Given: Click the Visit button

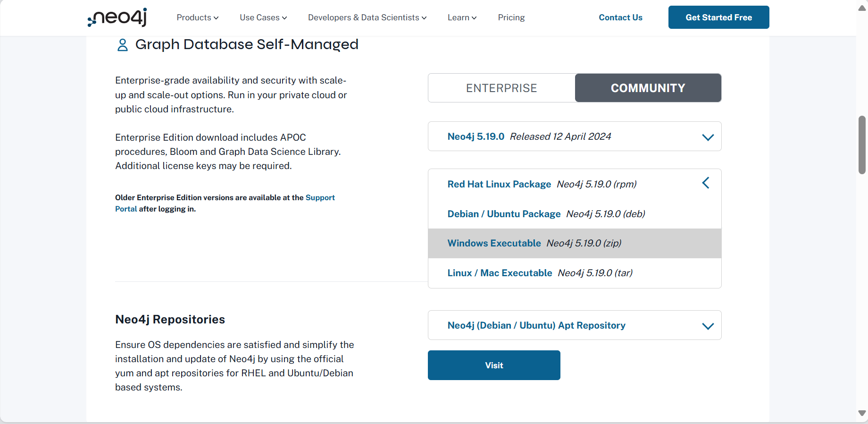Looking at the screenshot, I should (494, 365).
